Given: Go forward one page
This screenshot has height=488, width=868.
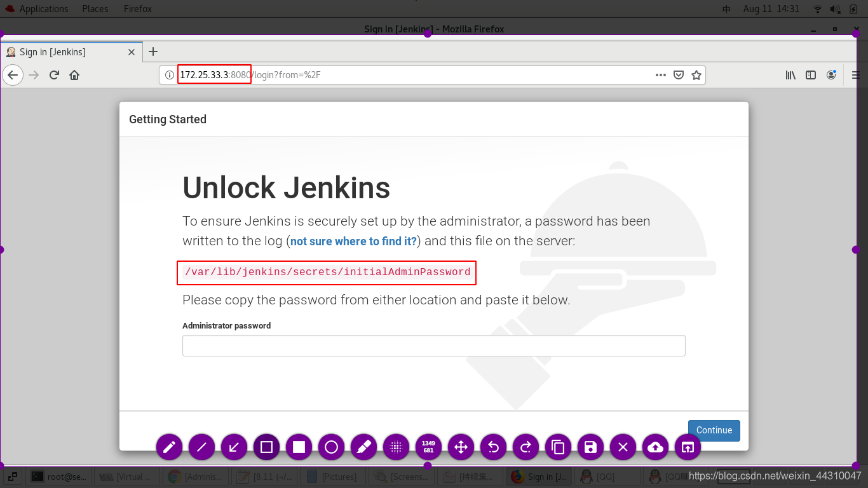Looking at the screenshot, I should [x=34, y=75].
